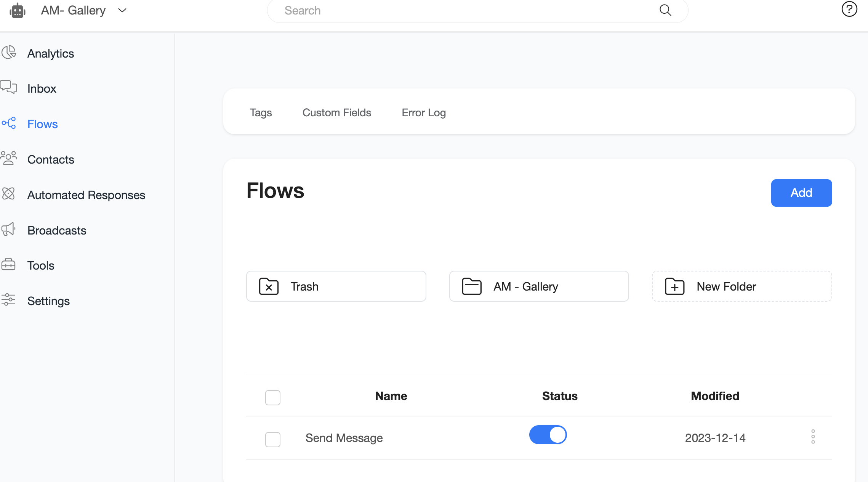Open Inbox via chat bubbles icon
Image resolution: width=868 pixels, height=482 pixels.
pos(9,87)
